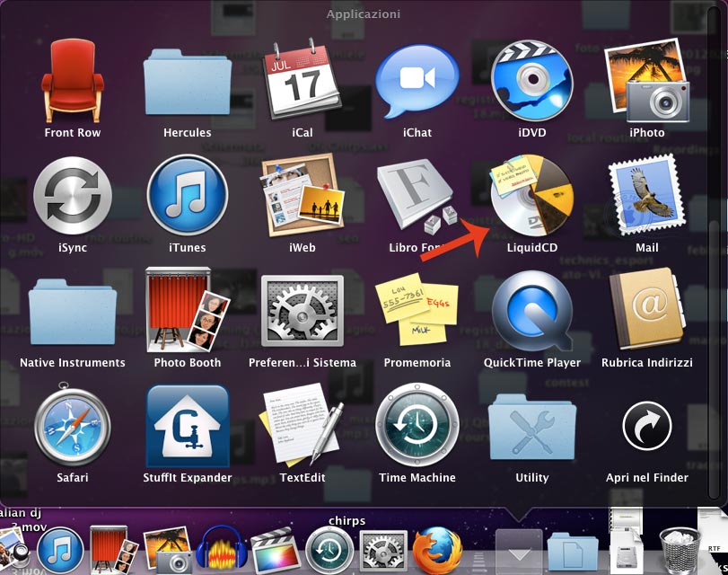Image resolution: width=728 pixels, height=575 pixels.
Task: Open Promemoria sticky notes app
Action: pyautogui.click(x=417, y=310)
